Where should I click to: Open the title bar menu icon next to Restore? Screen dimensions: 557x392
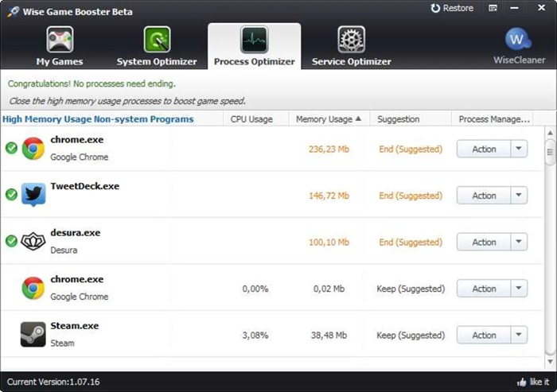[x=493, y=8]
